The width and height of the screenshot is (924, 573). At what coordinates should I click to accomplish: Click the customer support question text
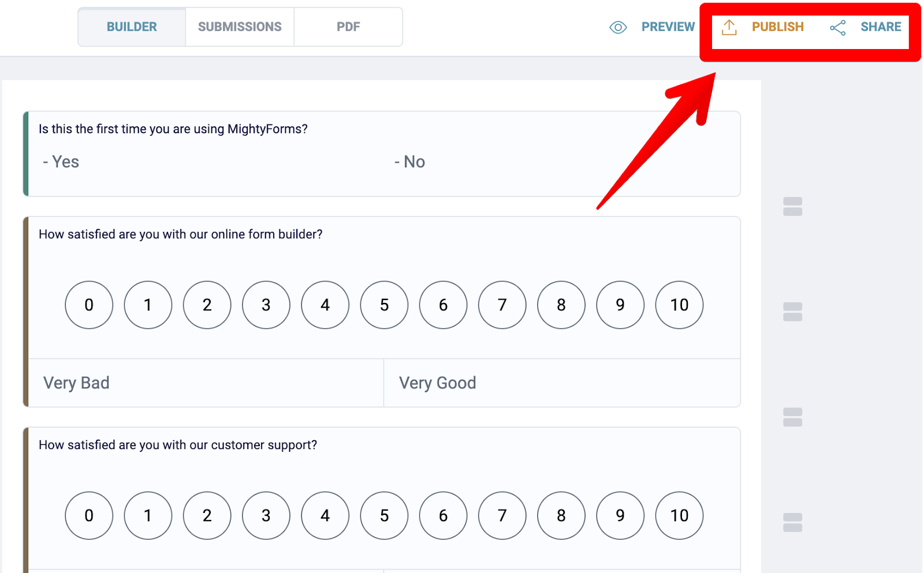(x=177, y=445)
